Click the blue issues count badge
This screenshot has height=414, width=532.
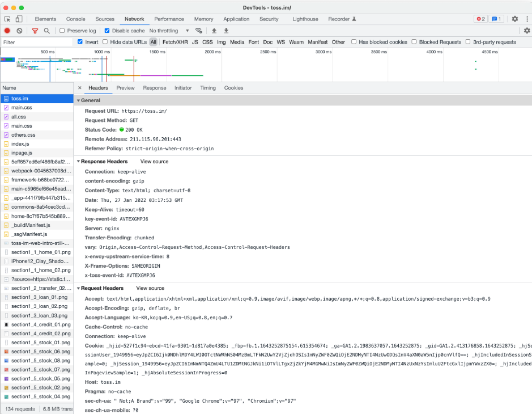[496, 19]
